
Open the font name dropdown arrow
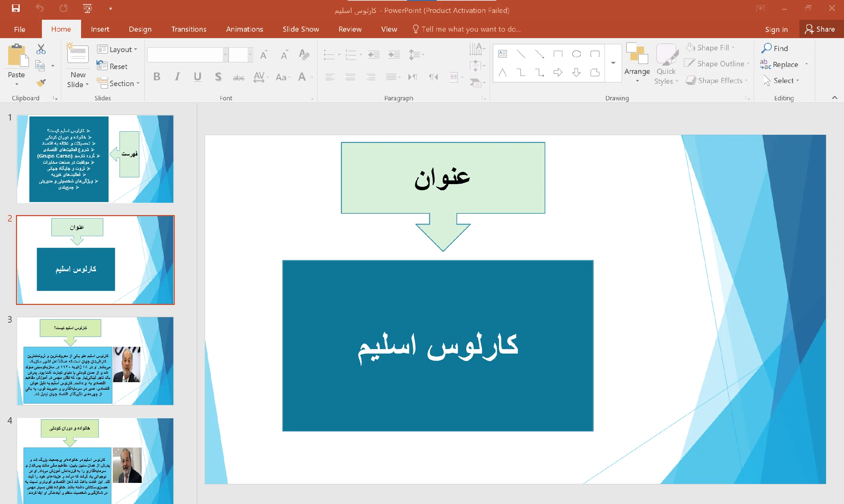click(x=225, y=54)
